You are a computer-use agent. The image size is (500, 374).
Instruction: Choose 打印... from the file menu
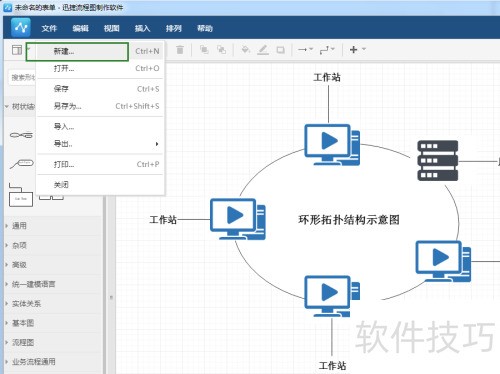(100, 164)
